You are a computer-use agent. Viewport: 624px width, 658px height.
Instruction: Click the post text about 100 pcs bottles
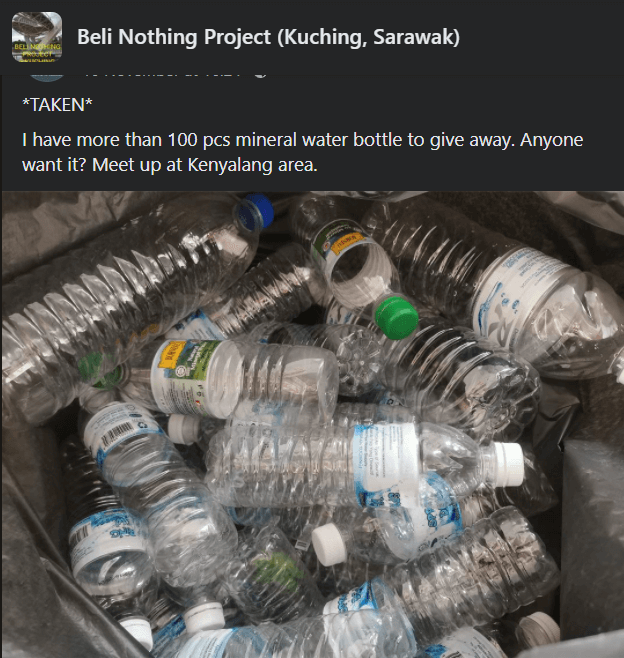pos(302,152)
